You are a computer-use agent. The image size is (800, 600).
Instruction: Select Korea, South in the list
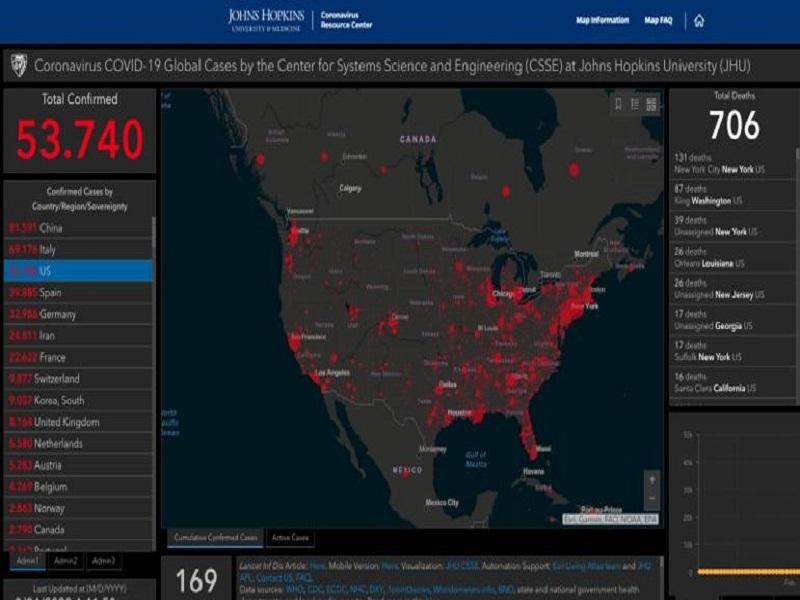(78, 401)
